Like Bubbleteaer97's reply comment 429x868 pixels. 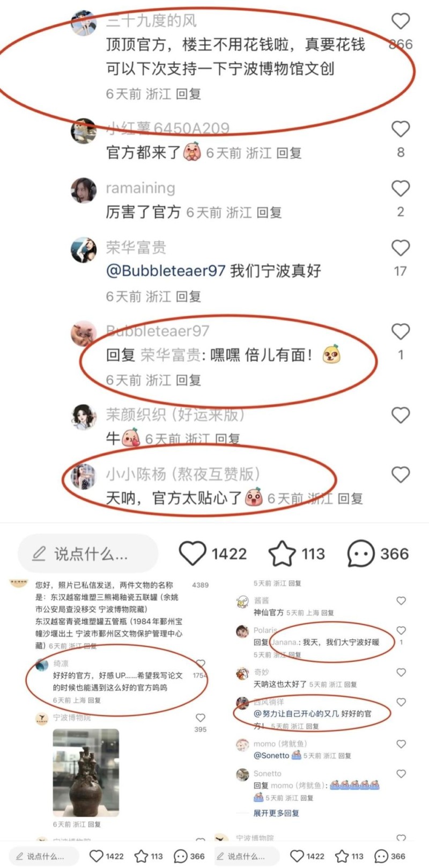tap(401, 332)
